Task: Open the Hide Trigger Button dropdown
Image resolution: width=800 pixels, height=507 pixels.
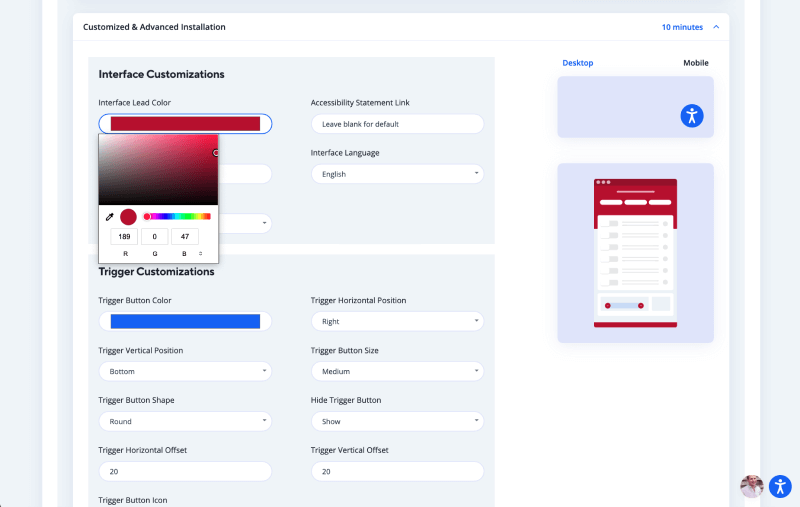Action: 397,422
